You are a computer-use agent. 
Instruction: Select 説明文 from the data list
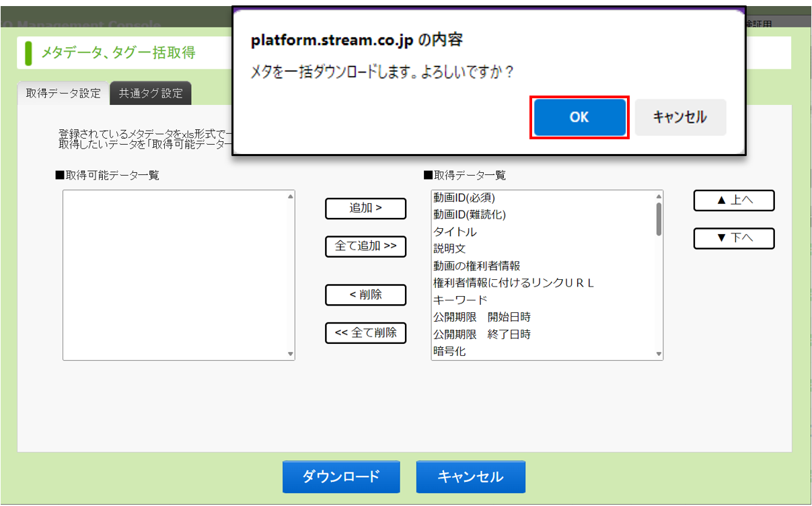[x=449, y=249]
